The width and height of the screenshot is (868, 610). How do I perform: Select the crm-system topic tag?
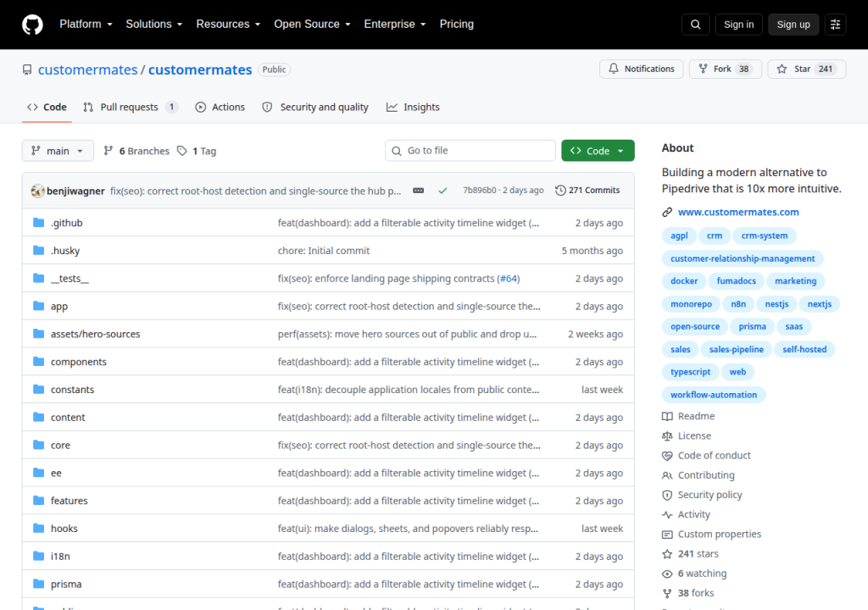pyautogui.click(x=765, y=236)
